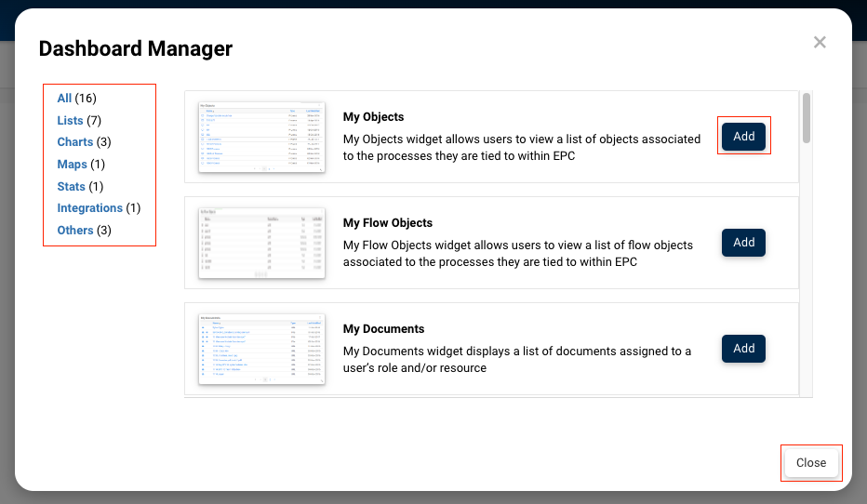Close the dialog with the X icon
This screenshot has width=867, height=504.
click(820, 42)
